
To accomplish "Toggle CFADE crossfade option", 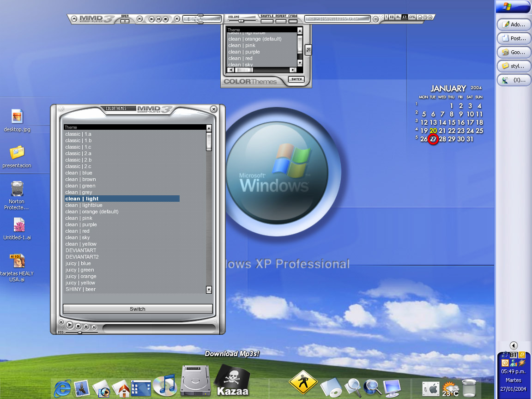I will pyautogui.click(x=293, y=21).
